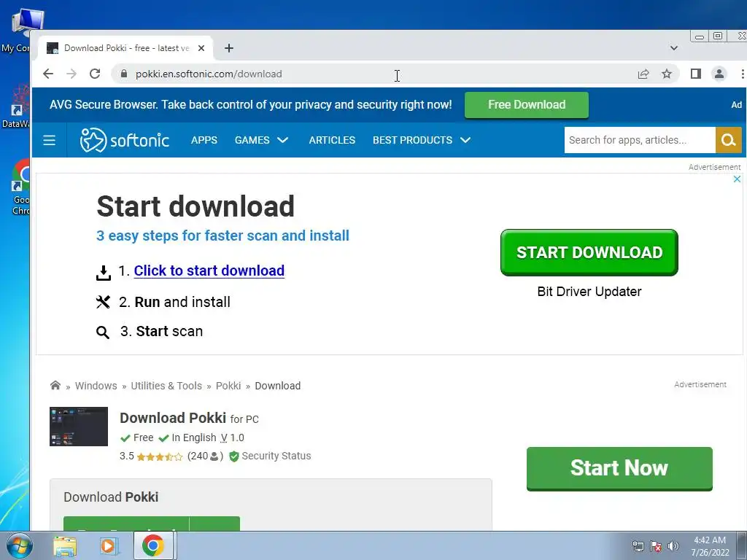Open the Pokki breadcrumb link
The width and height of the screenshot is (747, 560).
point(228,386)
